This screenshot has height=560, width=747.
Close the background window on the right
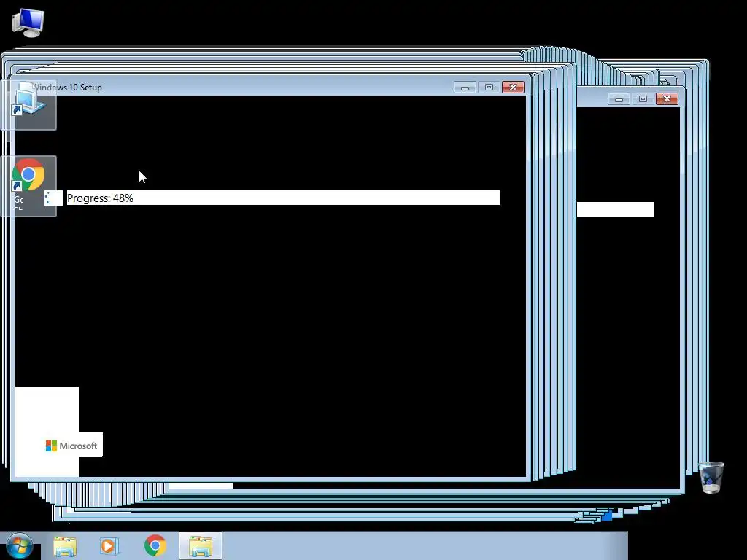click(667, 99)
